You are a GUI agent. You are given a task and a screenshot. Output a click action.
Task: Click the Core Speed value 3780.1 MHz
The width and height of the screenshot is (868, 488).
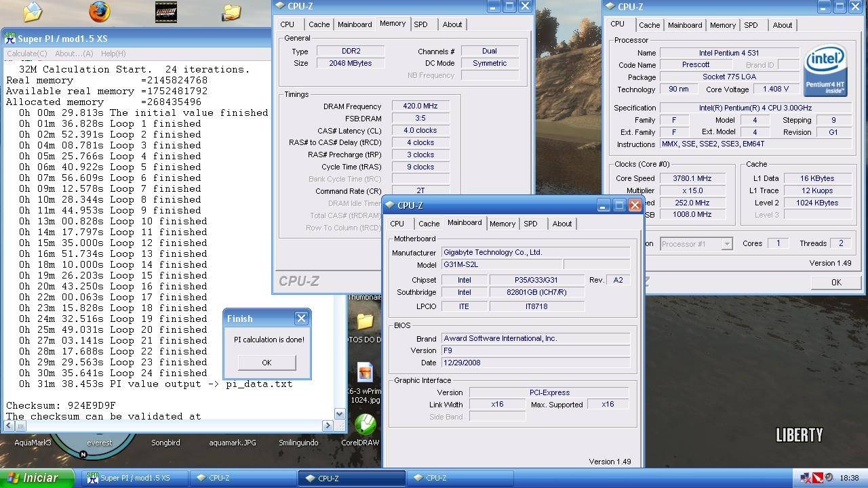(692, 178)
